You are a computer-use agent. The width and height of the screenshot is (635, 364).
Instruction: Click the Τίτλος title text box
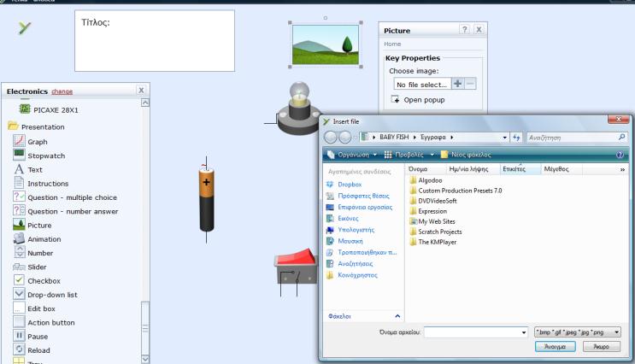(155, 41)
